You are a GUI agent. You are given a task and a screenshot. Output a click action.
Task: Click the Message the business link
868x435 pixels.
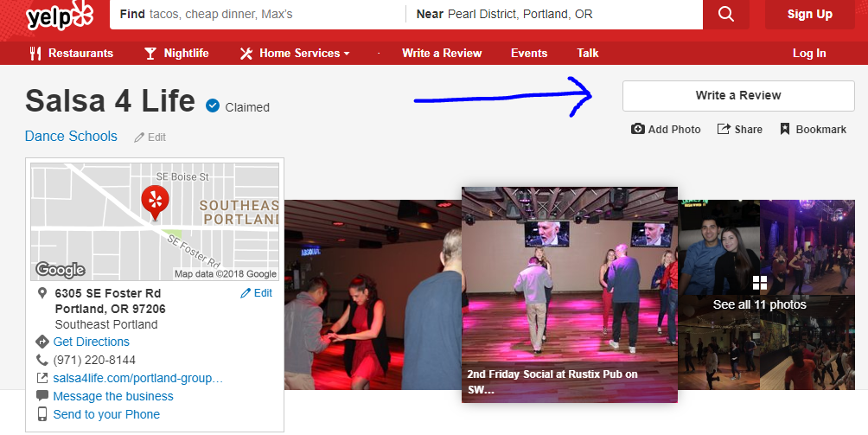tap(113, 396)
